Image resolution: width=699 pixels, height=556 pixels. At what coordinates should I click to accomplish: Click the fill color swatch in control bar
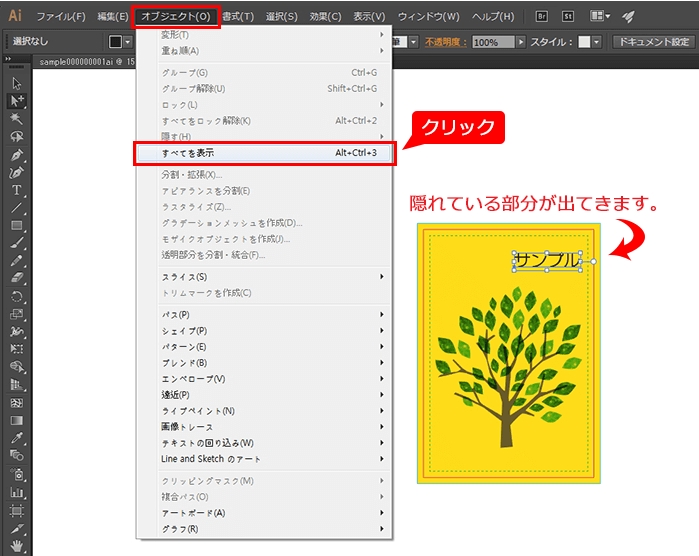click(x=115, y=41)
